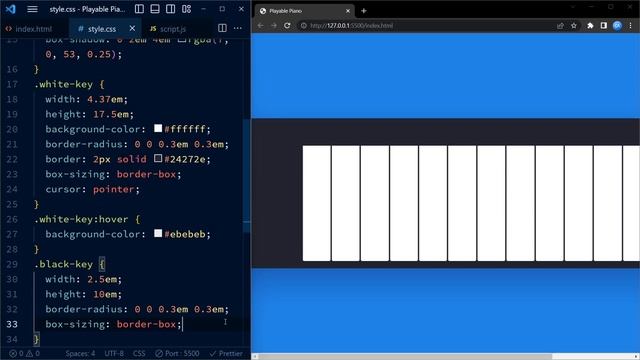The width and height of the screenshot is (640, 360).
Task: Switch to the script.js editor tab
Action: click(173, 29)
